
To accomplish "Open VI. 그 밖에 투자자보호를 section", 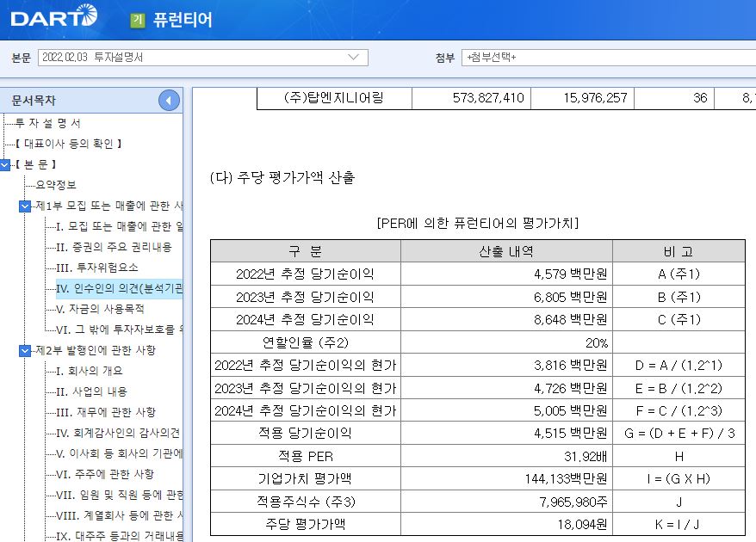I will pyautogui.click(x=119, y=330).
